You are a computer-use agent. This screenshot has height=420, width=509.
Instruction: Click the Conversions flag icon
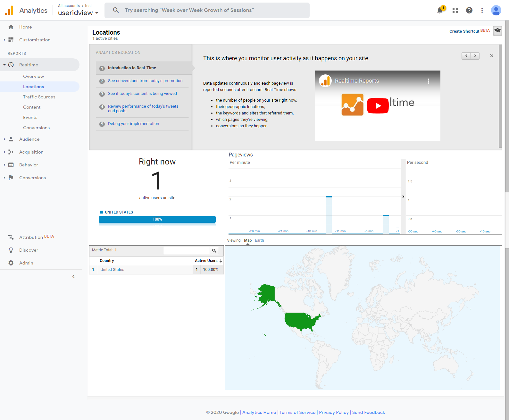[11, 178]
